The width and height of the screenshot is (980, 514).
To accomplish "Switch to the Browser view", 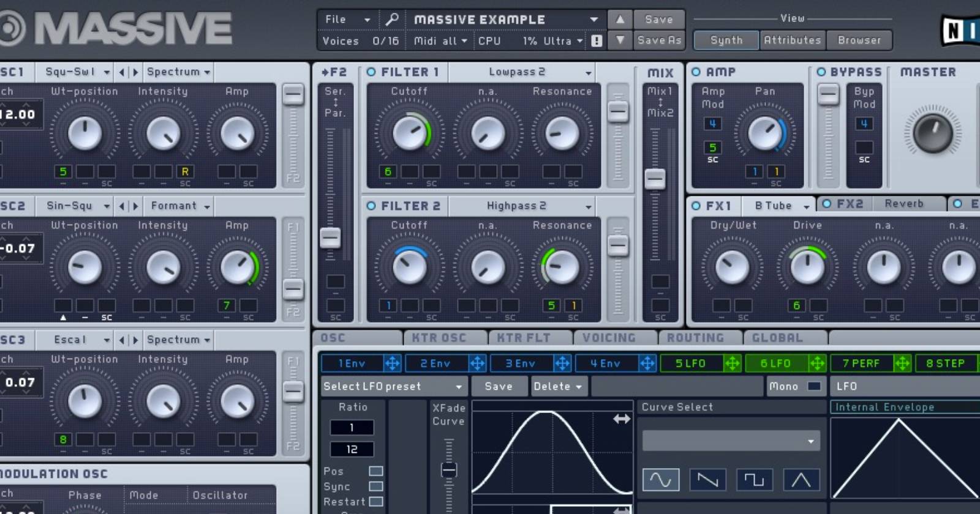I will pyautogui.click(x=859, y=40).
